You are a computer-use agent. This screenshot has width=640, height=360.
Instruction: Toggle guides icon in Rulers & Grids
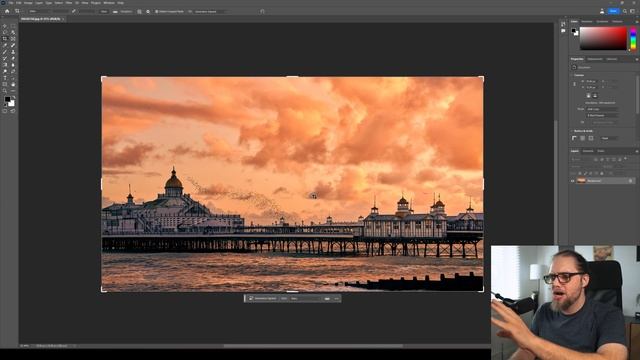coord(591,138)
